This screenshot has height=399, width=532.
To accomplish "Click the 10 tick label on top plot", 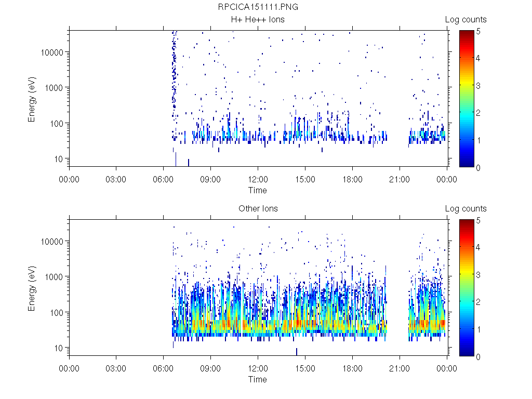I will 59,159.
